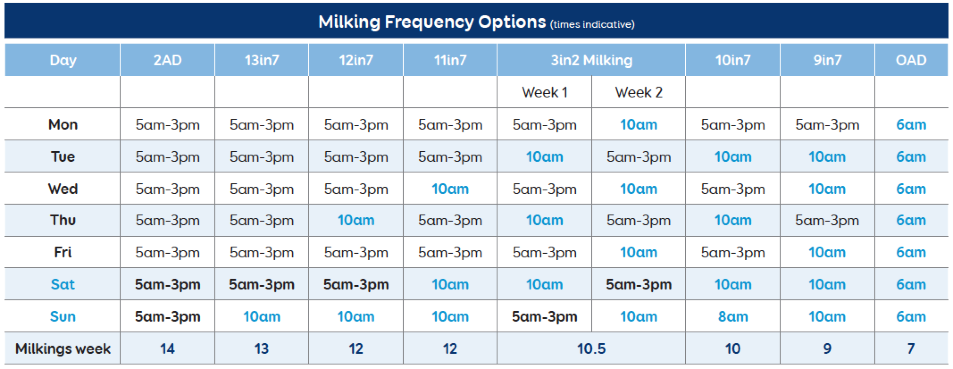This screenshot has height=369, width=953.
Task: Click the 10.5 milkings week value
Action: point(591,349)
